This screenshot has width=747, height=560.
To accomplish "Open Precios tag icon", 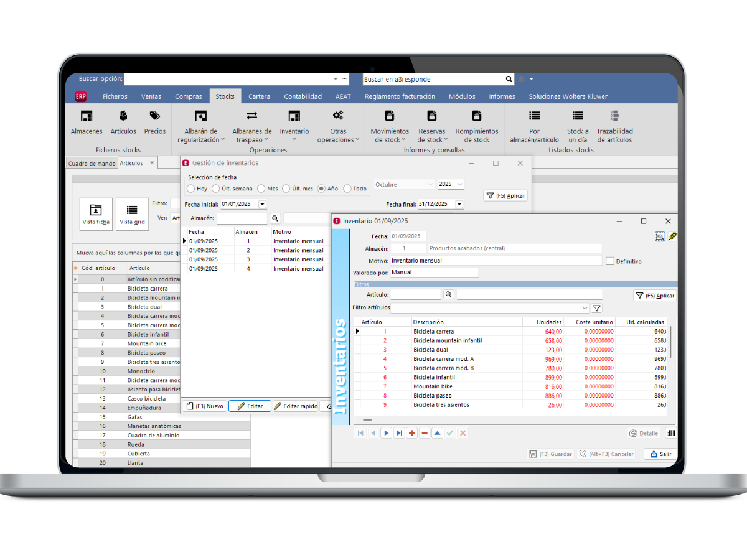I will (x=155, y=116).
